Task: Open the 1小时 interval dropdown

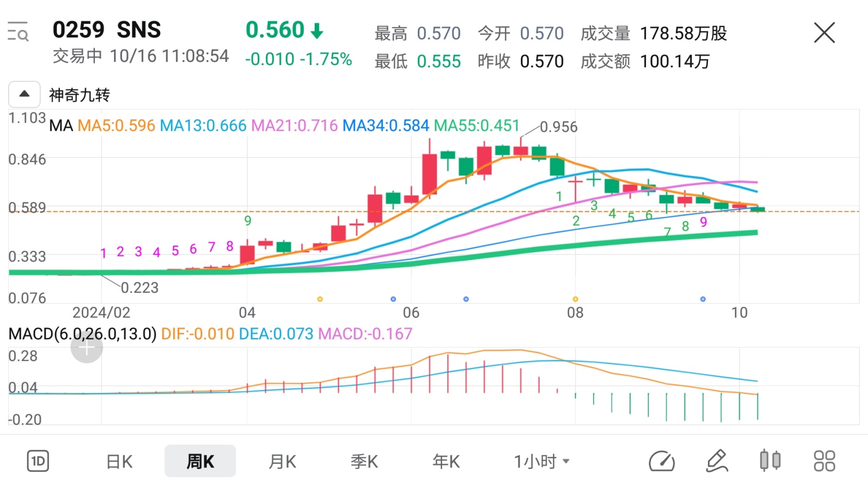Action: (541, 461)
